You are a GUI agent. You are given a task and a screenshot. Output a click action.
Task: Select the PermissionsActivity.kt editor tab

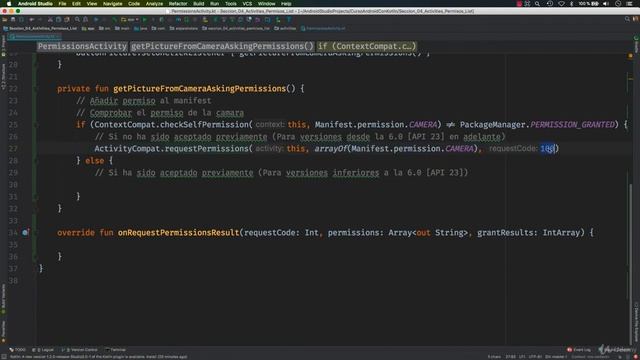click(x=34, y=36)
